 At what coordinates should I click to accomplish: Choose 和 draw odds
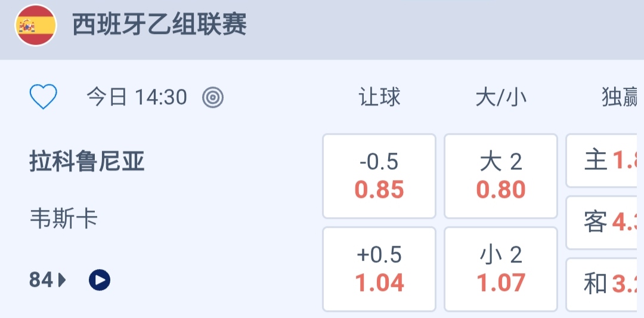point(603,285)
